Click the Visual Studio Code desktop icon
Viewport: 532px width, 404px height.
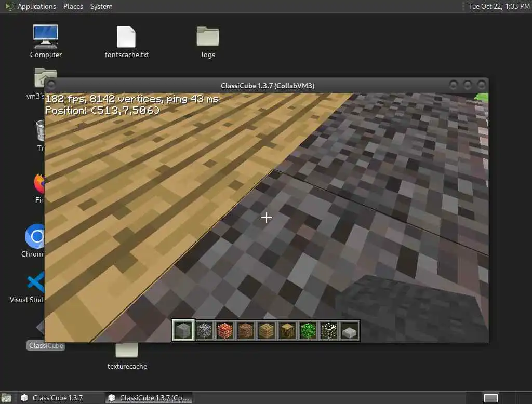point(36,282)
